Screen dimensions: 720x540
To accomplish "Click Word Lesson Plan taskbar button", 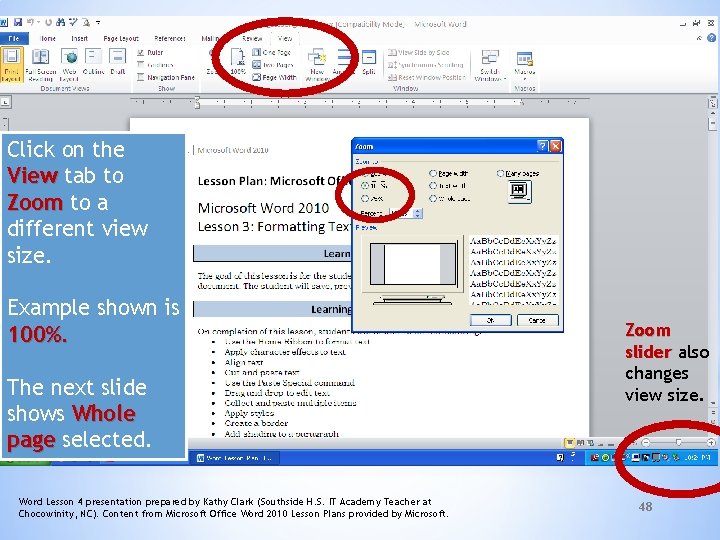I will [x=235, y=458].
